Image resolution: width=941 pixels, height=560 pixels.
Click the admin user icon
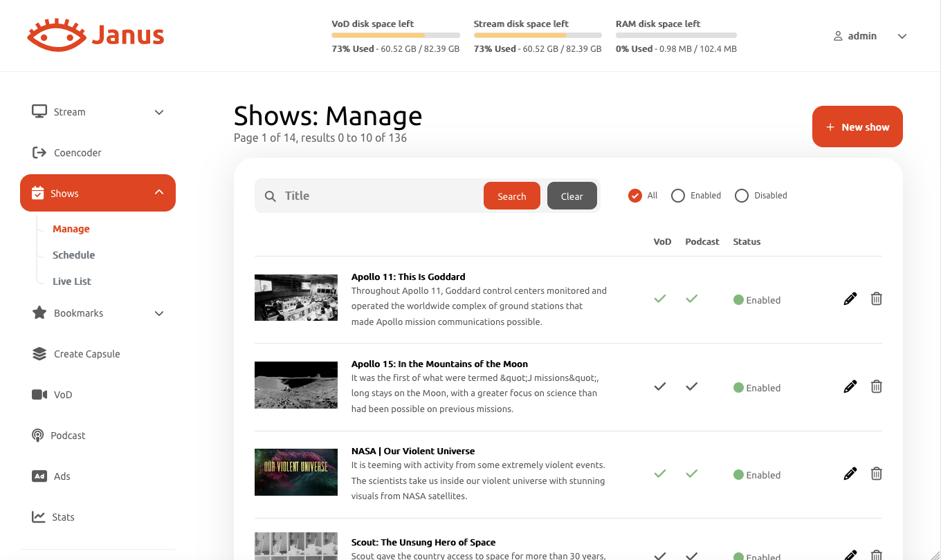tap(838, 36)
